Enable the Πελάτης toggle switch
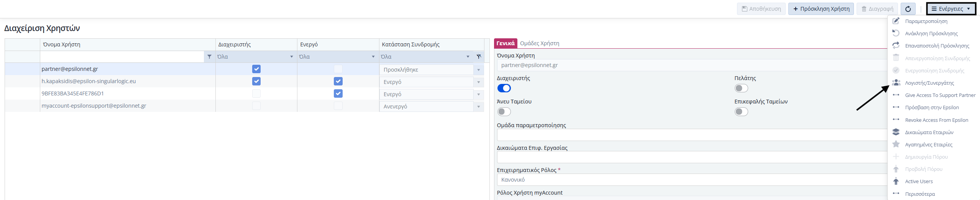This screenshot has height=200, width=980. tap(741, 89)
